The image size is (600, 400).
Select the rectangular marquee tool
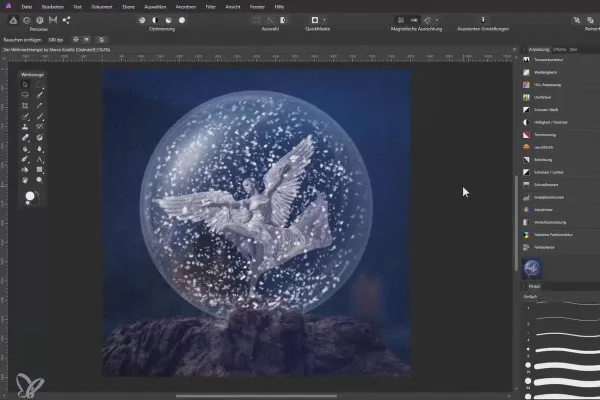tap(39, 85)
